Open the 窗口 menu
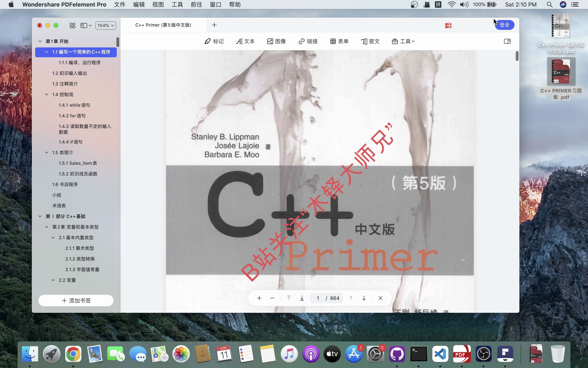The height and width of the screenshot is (368, 588). [216, 5]
